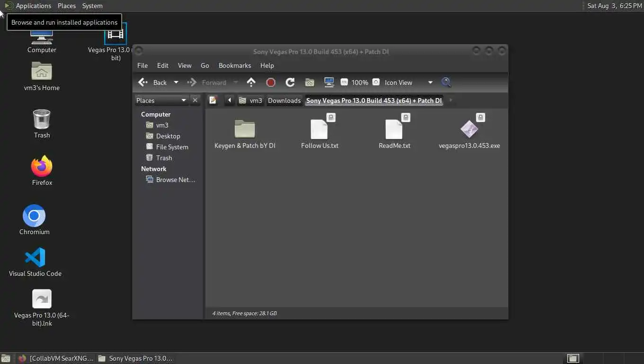The height and width of the screenshot is (364, 644).
Task: Open System menu in top panel
Action: click(92, 6)
